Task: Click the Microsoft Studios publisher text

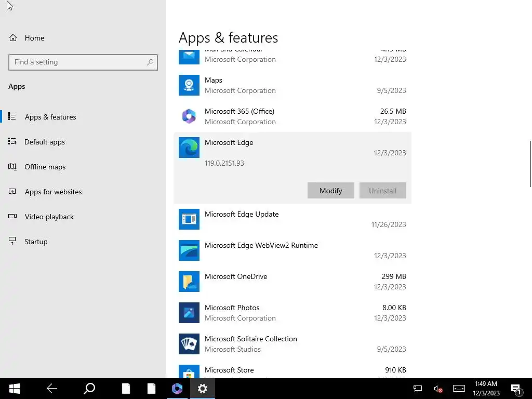Action: point(233,350)
